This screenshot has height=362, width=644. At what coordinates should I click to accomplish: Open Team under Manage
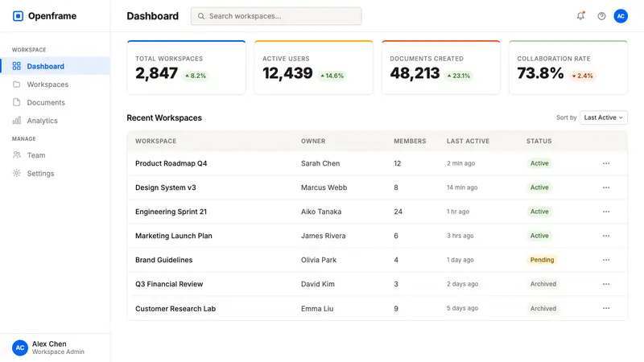click(x=55, y=155)
